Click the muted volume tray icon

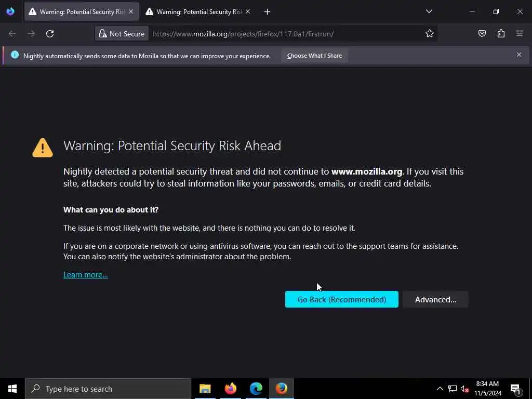click(464, 389)
